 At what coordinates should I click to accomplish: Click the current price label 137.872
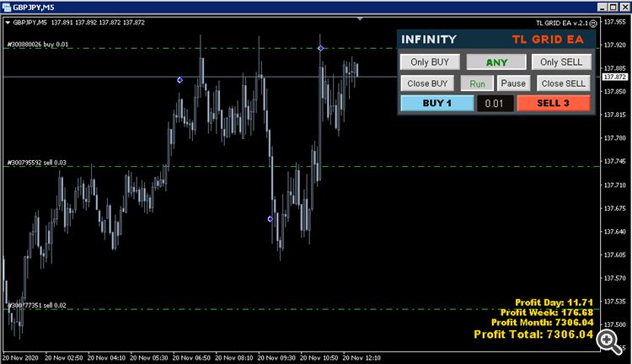(614, 77)
